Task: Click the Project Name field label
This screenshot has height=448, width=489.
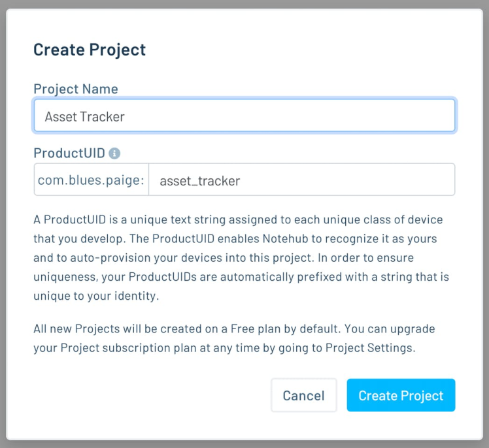Action: click(x=75, y=89)
